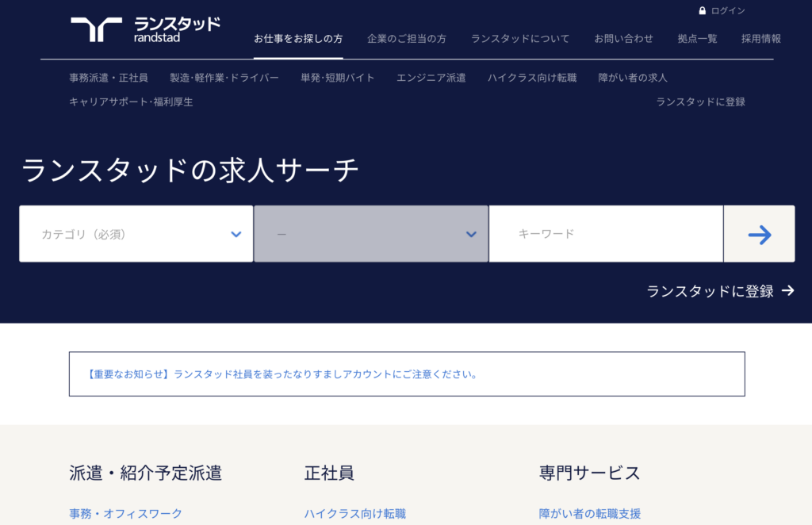Open 拠点一覧 in top navigation
The width and height of the screenshot is (812, 525).
coord(697,38)
